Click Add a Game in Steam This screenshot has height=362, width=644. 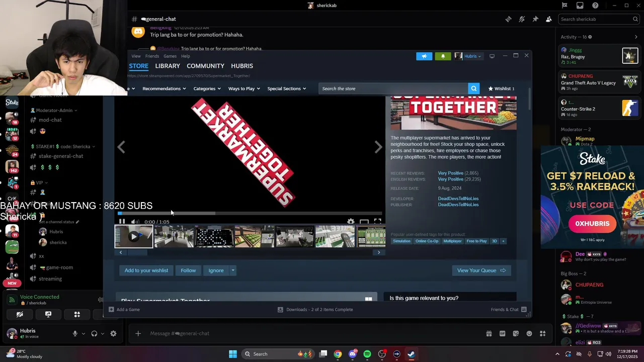click(124, 310)
